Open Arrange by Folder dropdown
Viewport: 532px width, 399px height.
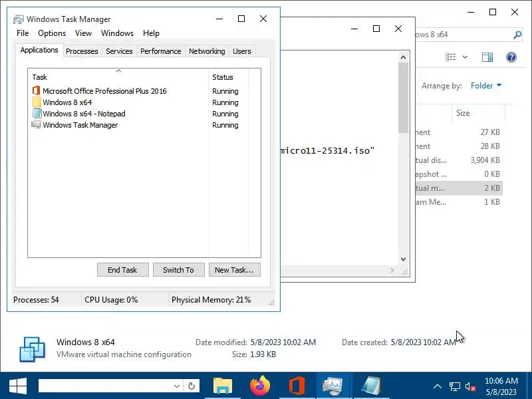tap(486, 86)
